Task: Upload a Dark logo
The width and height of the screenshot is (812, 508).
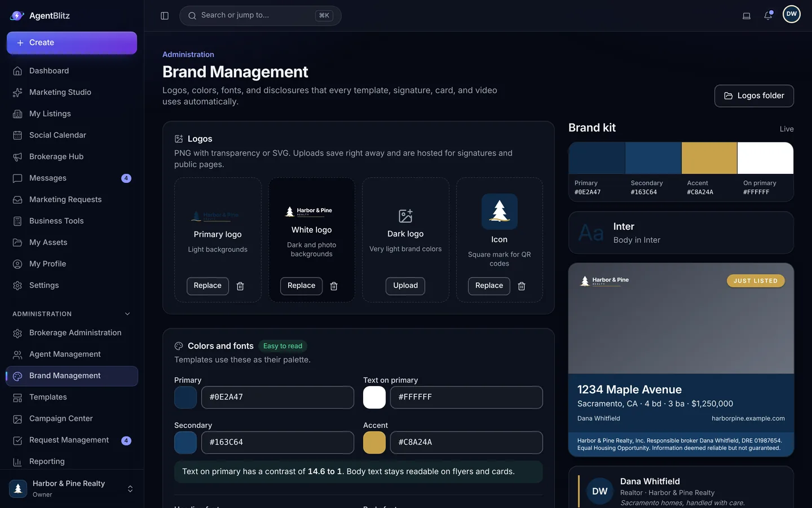Action: coord(405,286)
